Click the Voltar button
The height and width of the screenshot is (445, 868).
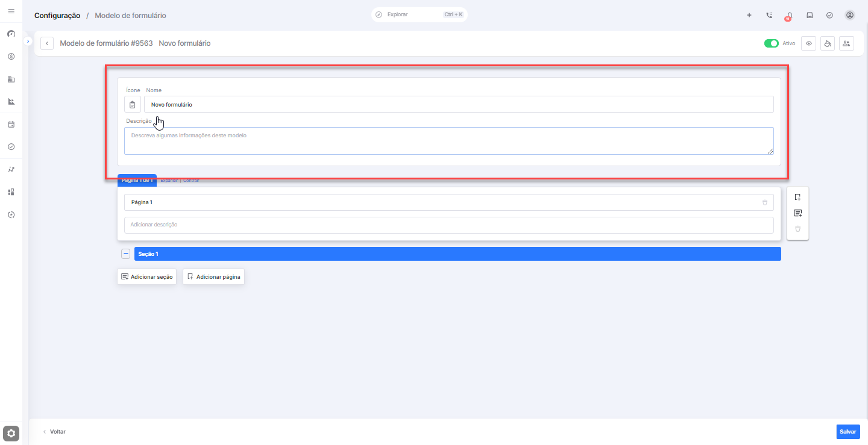[x=54, y=432]
